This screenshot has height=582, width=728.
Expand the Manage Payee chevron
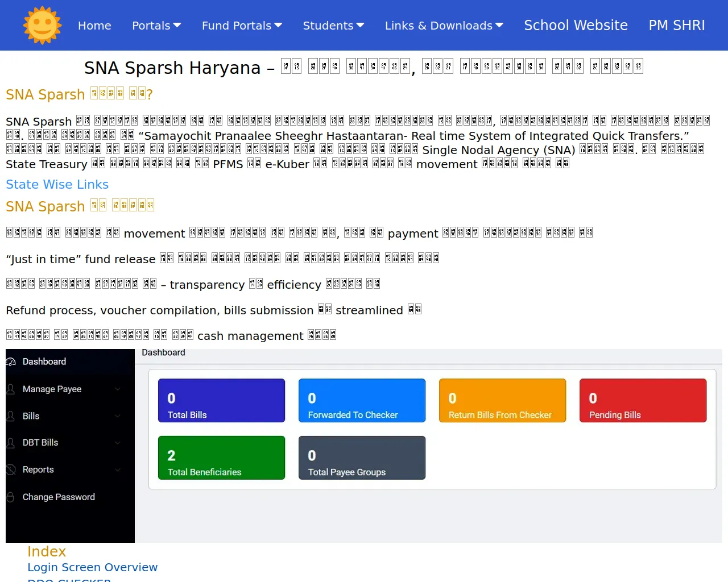pos(118,389)
